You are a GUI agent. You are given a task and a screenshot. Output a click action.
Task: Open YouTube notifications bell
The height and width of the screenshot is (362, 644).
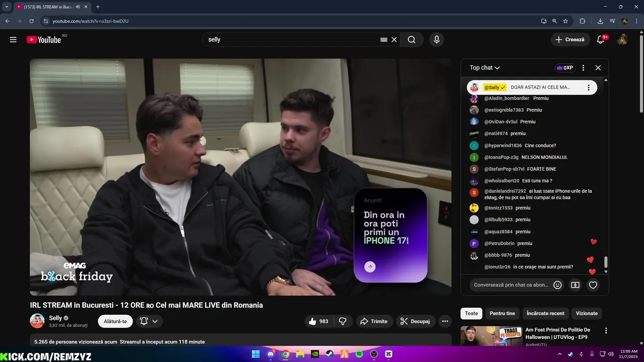600,40
